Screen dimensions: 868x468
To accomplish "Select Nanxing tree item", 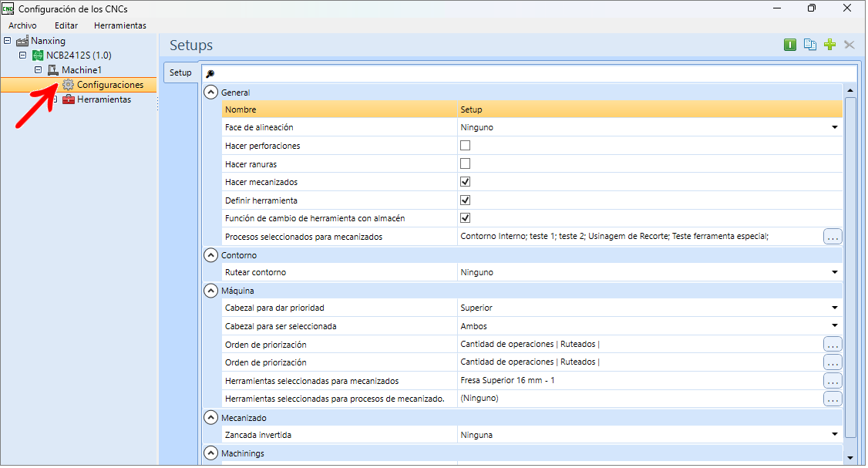I will pyautogui.click(x=48, y=41).
